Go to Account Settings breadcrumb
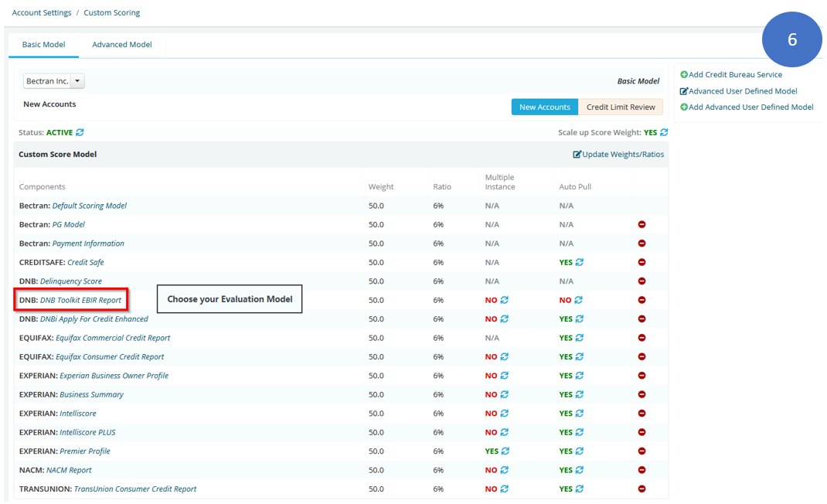This screenshot has height=504, width=827. coord(42,12)
